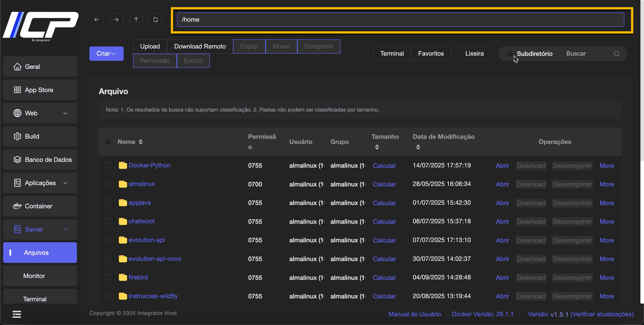The image size is (644, 325).
Task: Select all files with header checkbox
Action: pyautogui.click(x=108, y=142)
